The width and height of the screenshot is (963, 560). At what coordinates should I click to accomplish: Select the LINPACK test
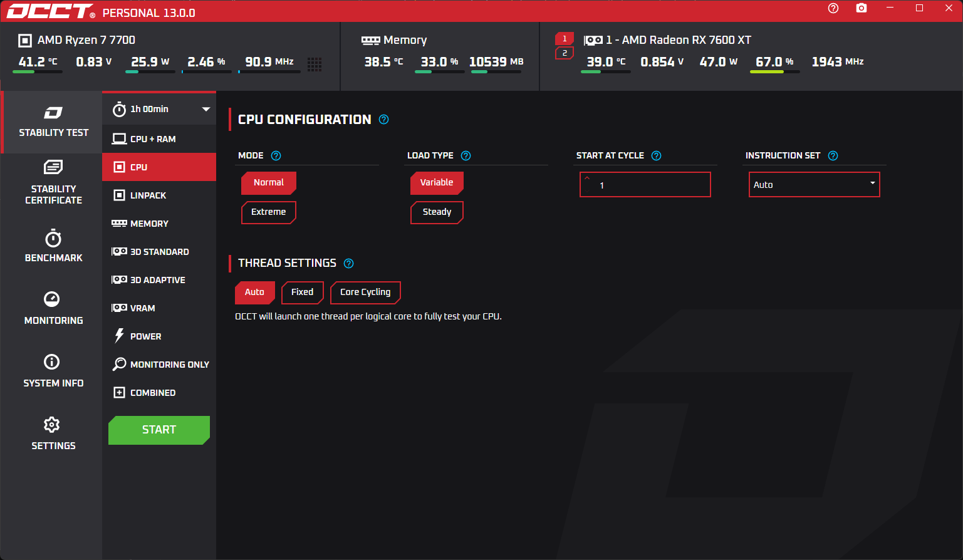tap(159, 195)
